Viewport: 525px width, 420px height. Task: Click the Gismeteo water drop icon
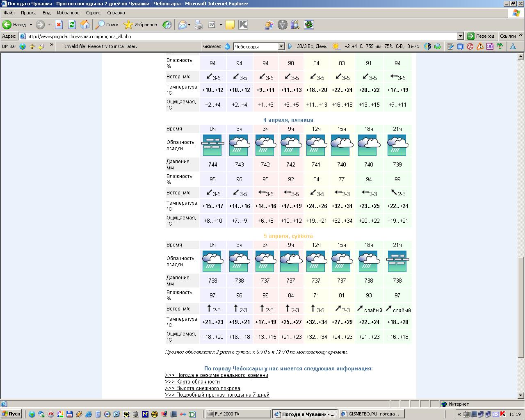(x=228, y=46)
